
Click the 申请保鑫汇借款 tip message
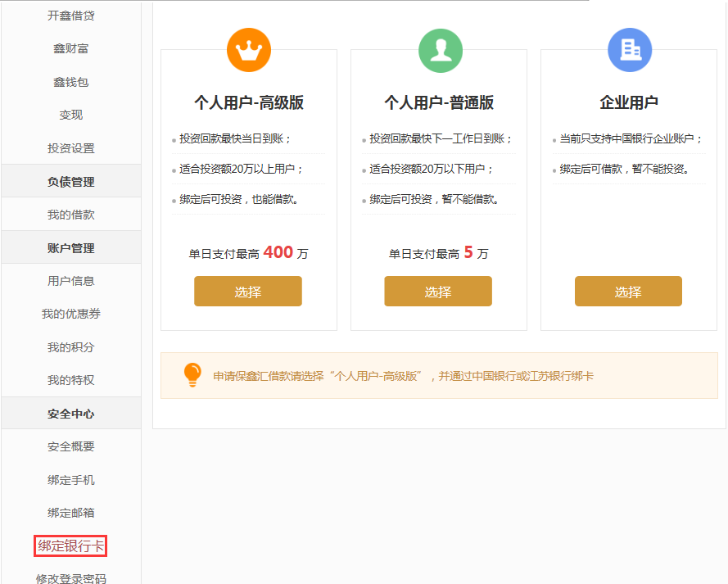(403, 376)
